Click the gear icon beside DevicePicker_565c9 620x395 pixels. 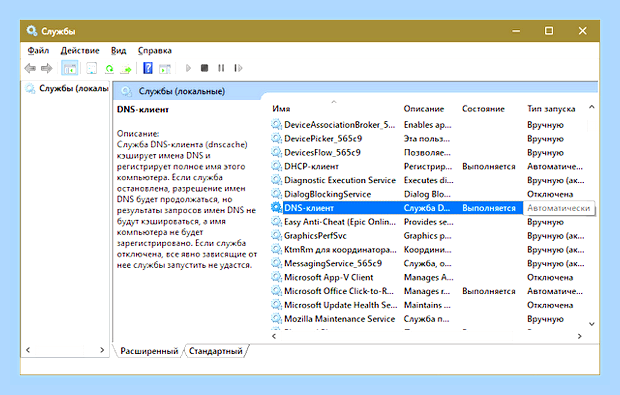coord(276,138)
